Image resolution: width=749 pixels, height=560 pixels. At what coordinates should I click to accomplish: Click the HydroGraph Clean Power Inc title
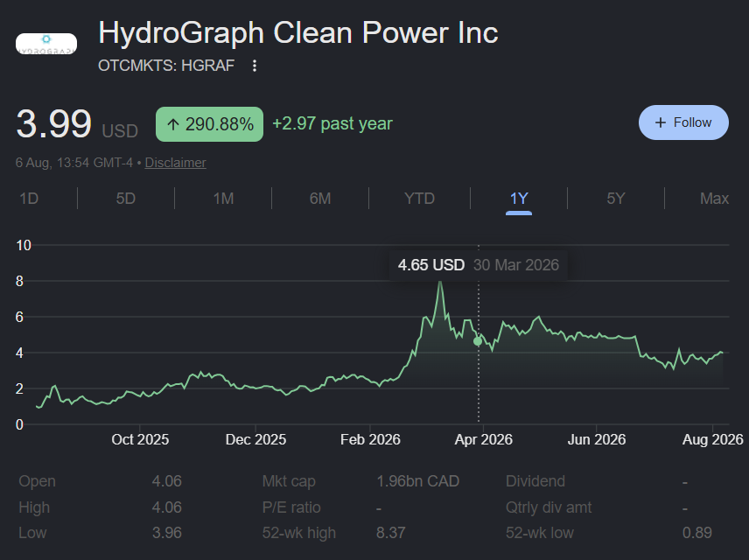pos(298,33)
